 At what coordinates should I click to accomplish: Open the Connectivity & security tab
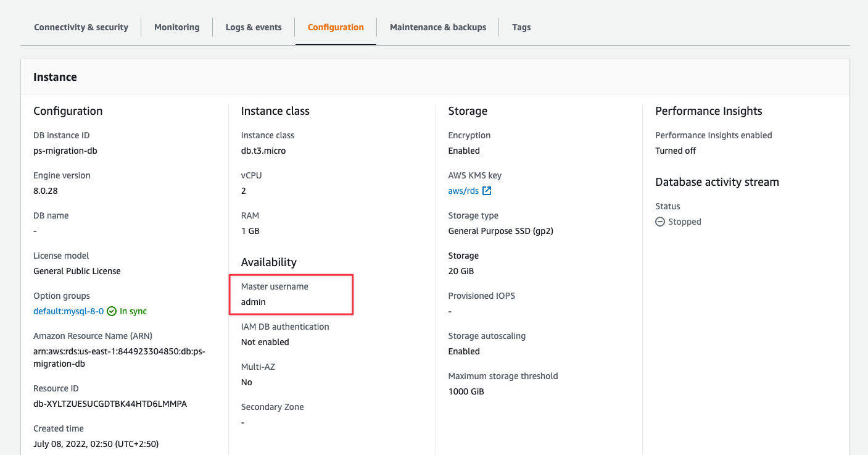point(81,27)
